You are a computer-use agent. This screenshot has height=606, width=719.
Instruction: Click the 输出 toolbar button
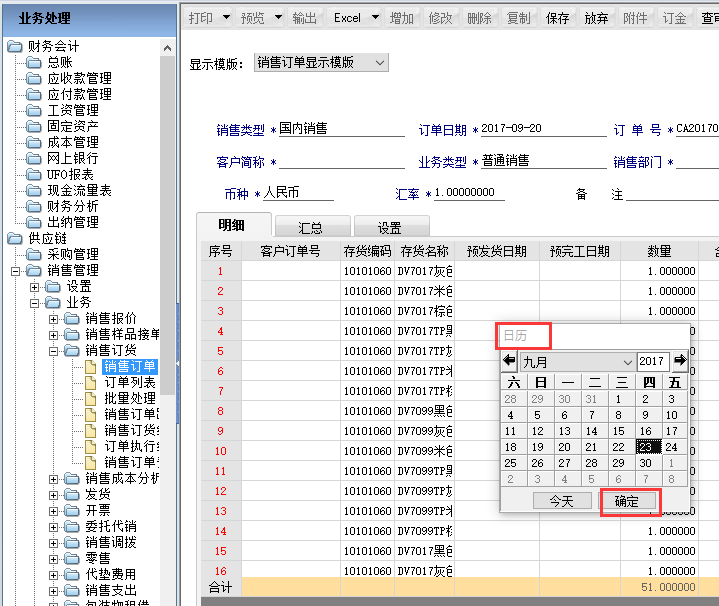pos(304,18)
